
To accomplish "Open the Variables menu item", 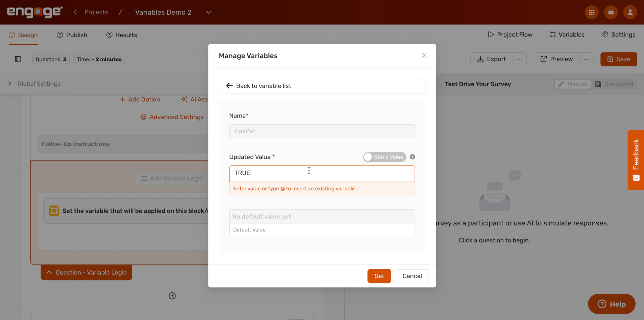I will [x=567, y=35].
